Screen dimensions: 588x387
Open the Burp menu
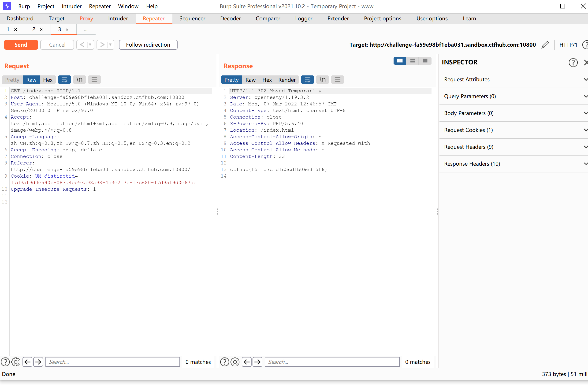(x=24, y=6)
